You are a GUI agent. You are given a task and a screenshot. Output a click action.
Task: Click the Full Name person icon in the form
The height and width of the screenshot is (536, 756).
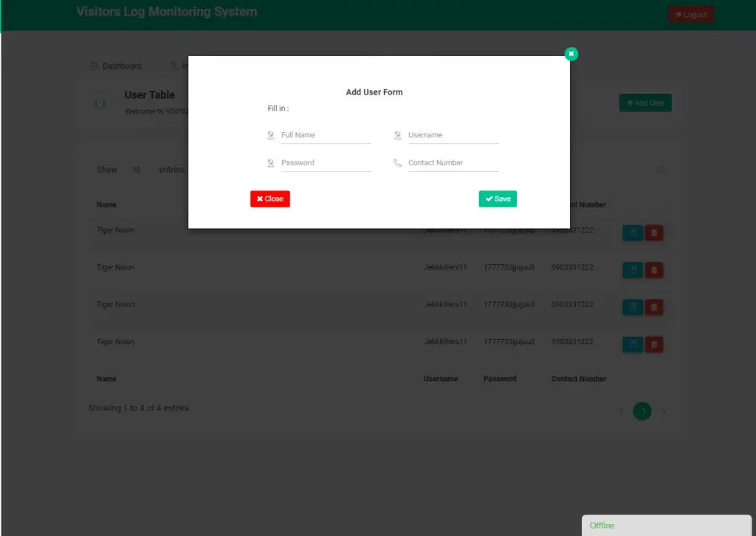click(x=270, y=135)
